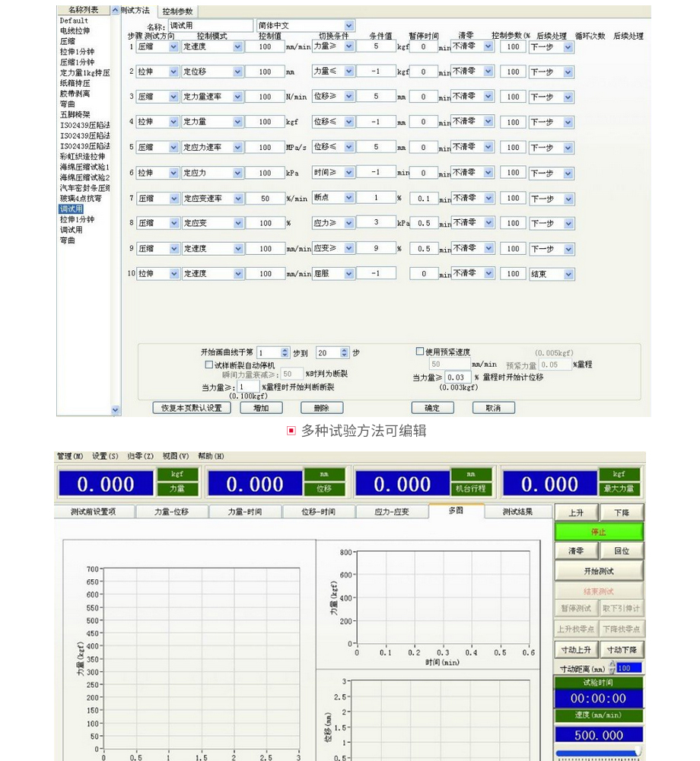
Task: Open step 1 定速度 control mode dropdown
Action: pyautogui.click(x=238, y=47)
